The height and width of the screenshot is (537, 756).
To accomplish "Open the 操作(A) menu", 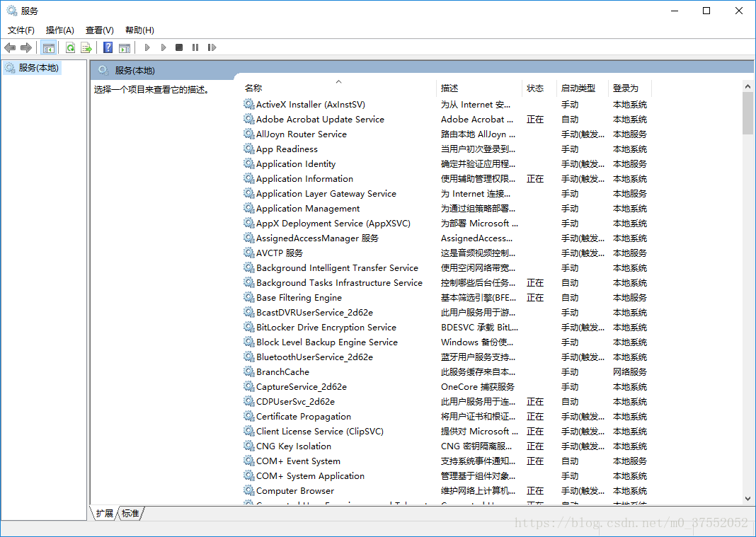I will [x=59, y=30].
